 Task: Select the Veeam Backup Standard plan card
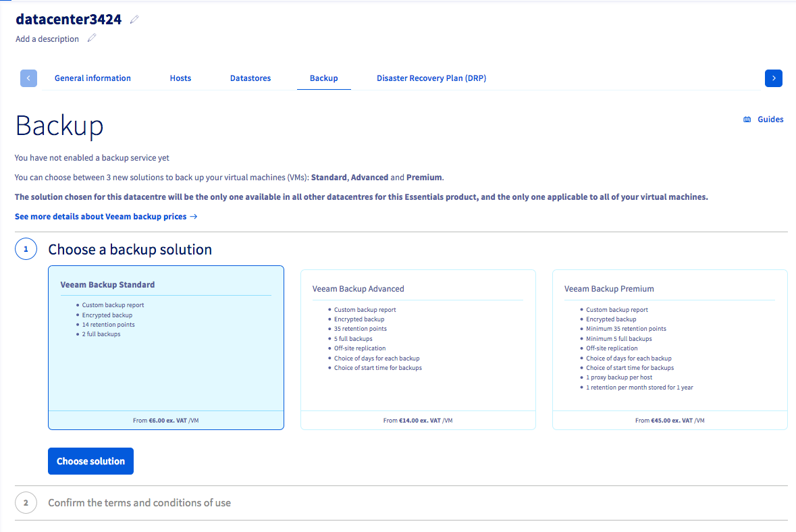(165, 347)
